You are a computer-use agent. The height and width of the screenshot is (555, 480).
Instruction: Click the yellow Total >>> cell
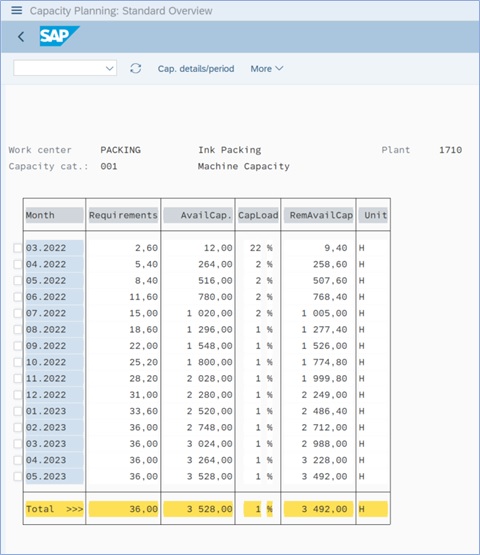(x=54, y=509)
